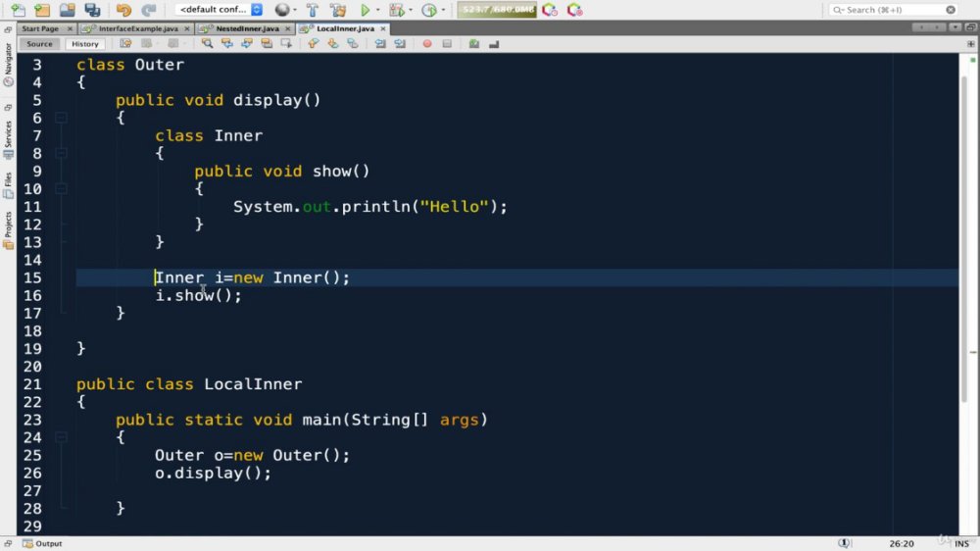The image size is (980, 551).
Task: Comment the selected line
Action: tap(474, 44)
